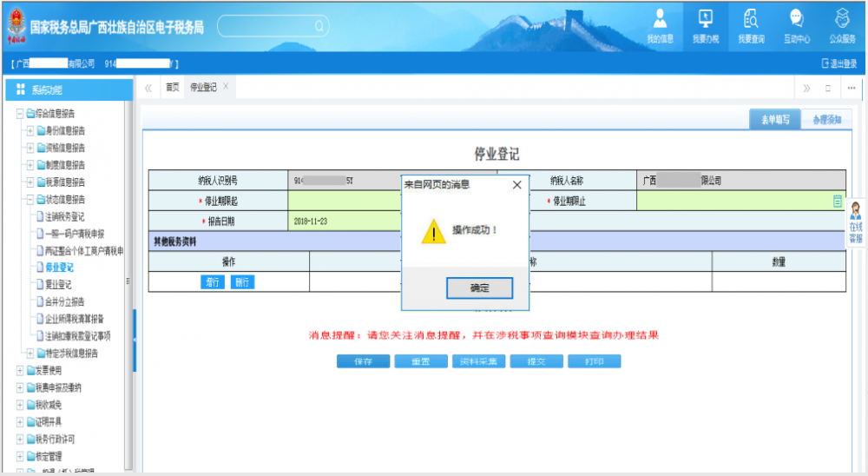Open the 在线客服 online support widget
This screenshot has width=868, height=476.
click(x=855, y=222)
